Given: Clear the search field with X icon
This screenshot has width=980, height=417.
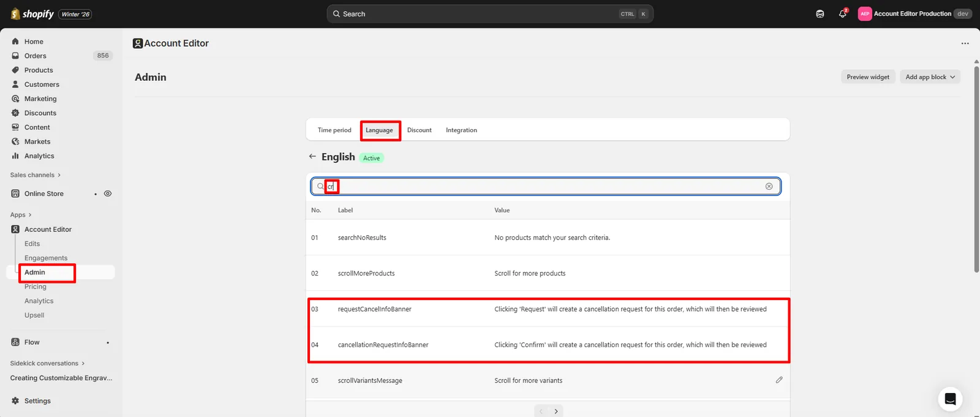Looking at the screenshot, I should click(769, 186).
